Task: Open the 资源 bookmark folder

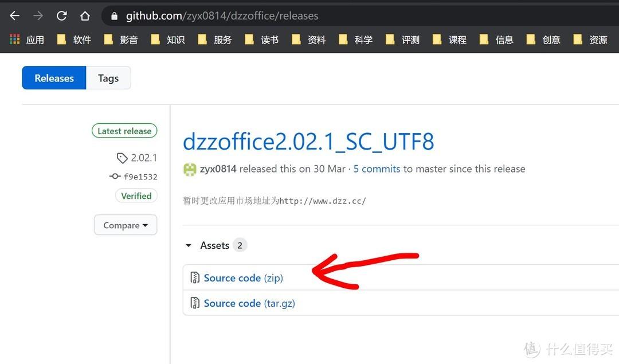Action: [590, 40]
